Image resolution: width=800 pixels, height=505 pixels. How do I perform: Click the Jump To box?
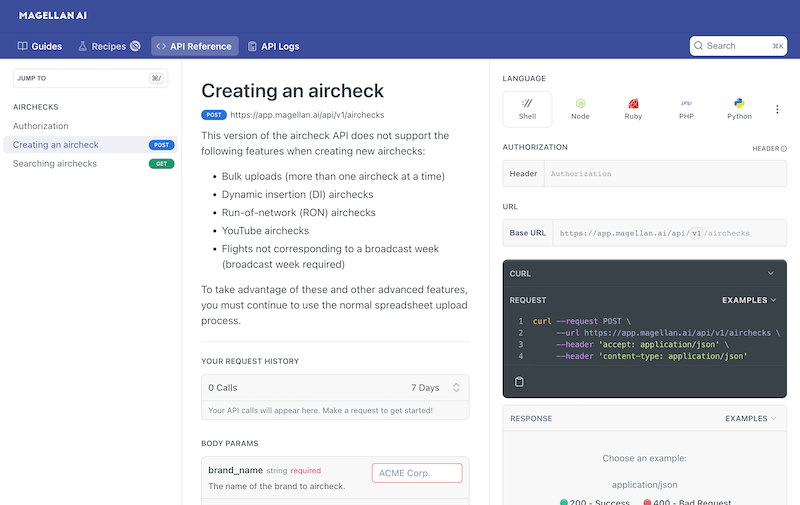90,78
